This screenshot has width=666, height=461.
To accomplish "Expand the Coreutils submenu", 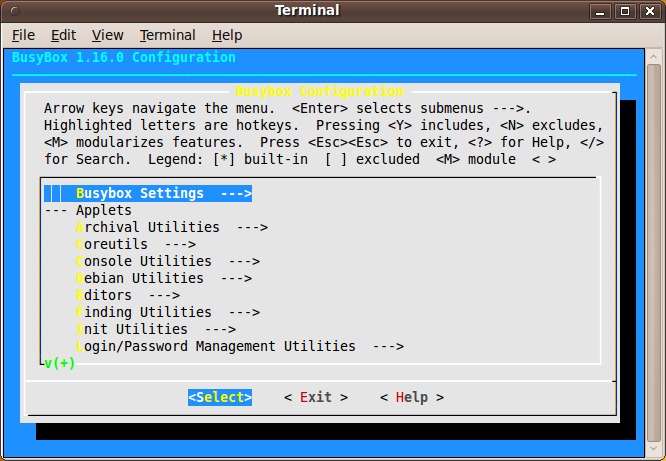I will click(135, 244).
